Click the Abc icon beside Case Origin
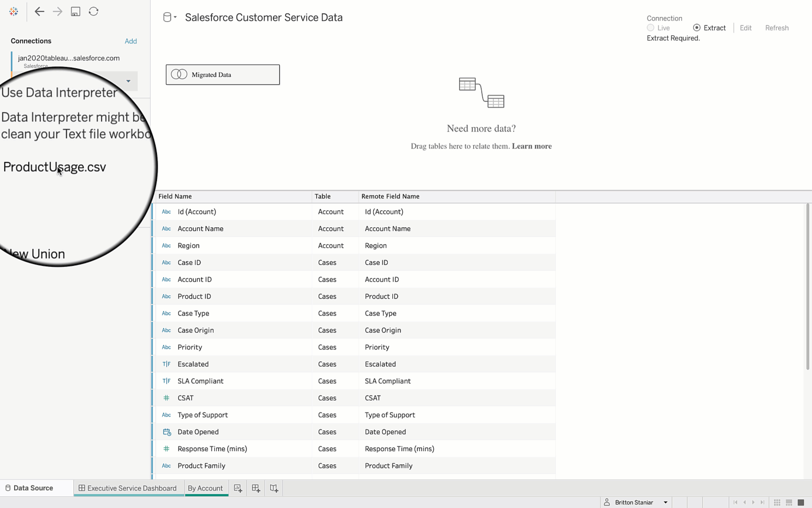The image size is (812, 508). click(166, 330)
